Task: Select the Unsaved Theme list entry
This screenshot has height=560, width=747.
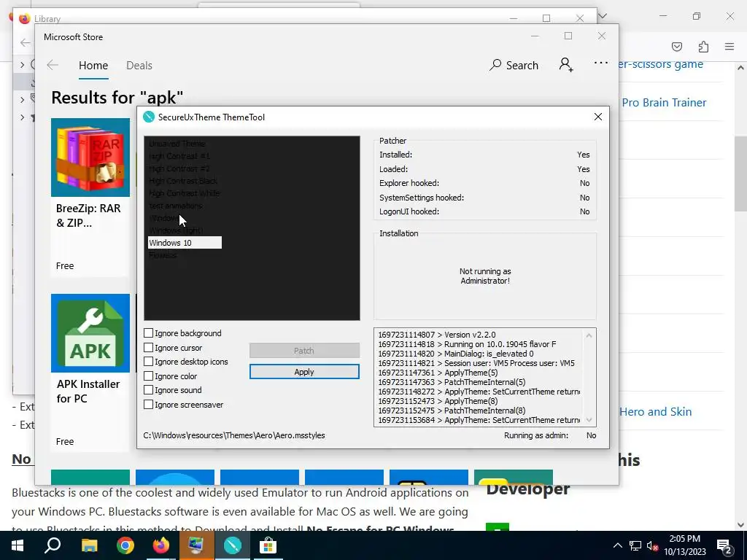Action: (x=177, y=144)
